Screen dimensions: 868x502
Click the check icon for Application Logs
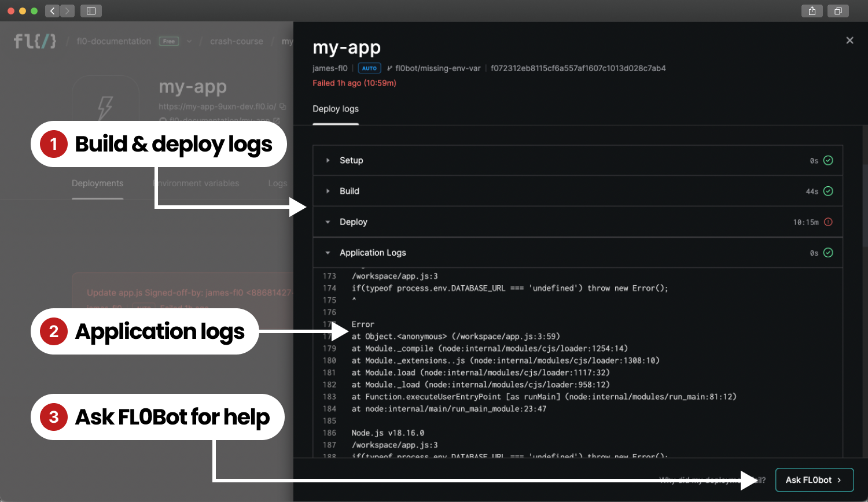(828, 252)
